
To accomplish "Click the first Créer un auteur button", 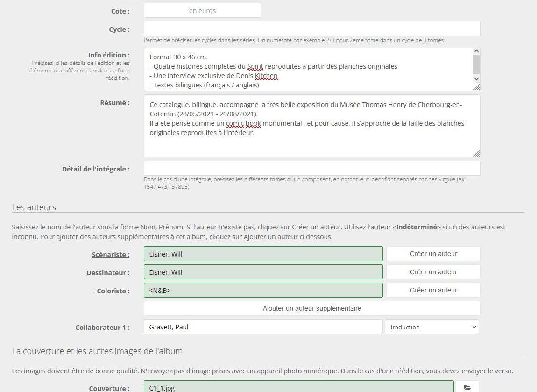I will click(433, 254).
